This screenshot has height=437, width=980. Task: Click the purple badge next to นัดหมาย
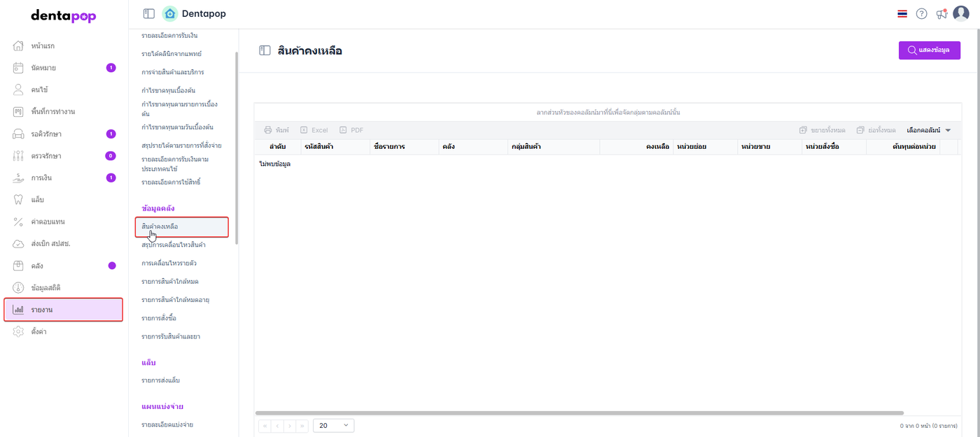pyautogui.click(x=111, y=68)
